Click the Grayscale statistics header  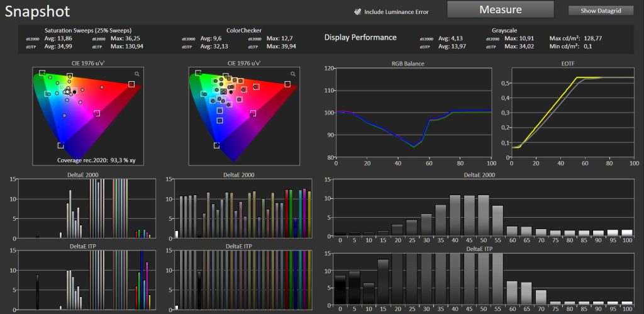504,30
